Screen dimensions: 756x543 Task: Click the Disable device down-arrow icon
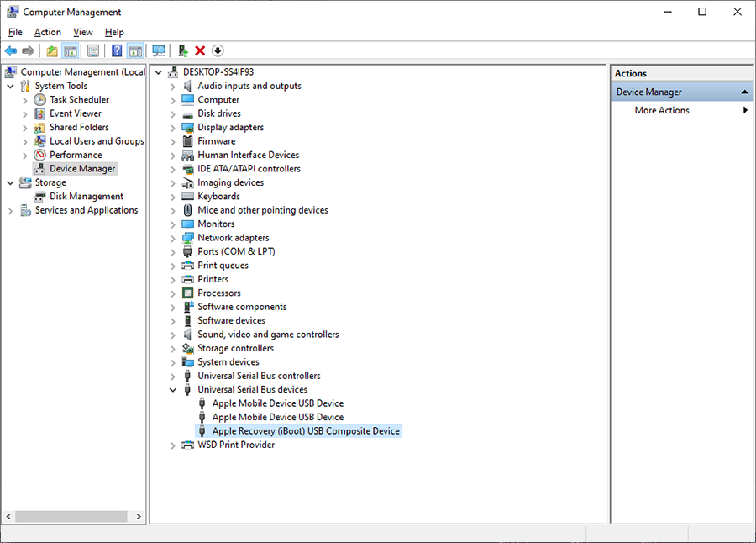point(218,51)
